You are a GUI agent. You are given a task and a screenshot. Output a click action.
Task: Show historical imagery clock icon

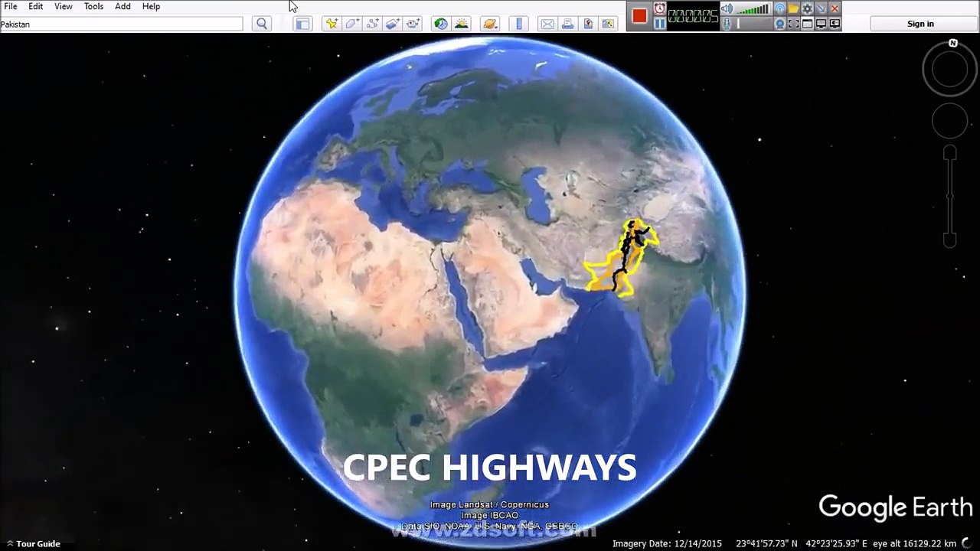pos(441,24)
